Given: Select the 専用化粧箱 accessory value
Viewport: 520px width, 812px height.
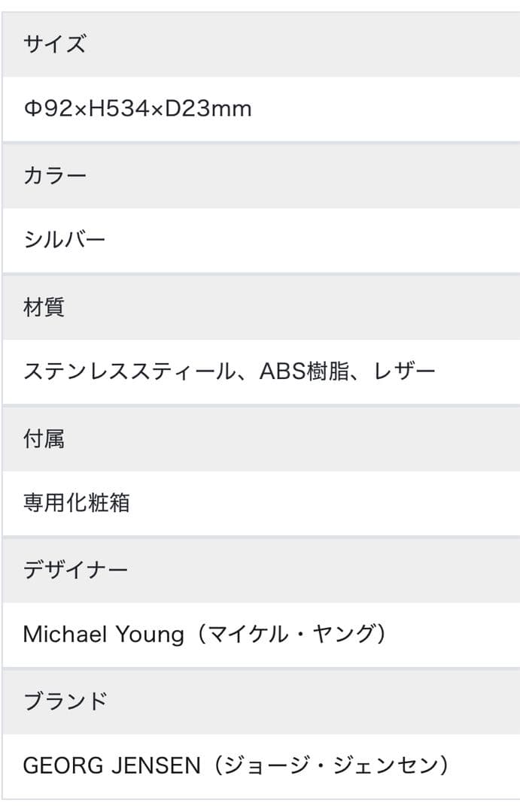Looking at the screenshot, I should coord(76,502).
